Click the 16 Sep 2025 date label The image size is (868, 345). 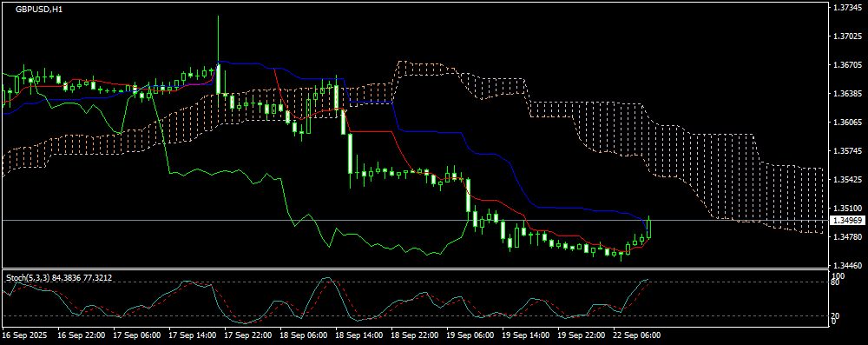(x=24, y=335)
